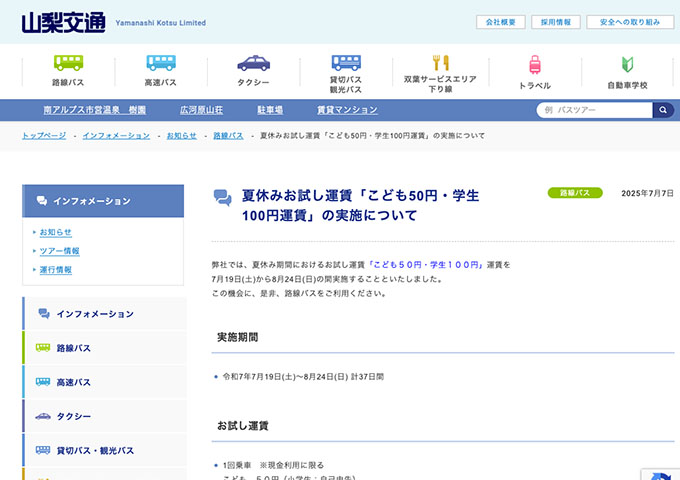Select 高速バス sidebar menu text
This screenshot has height=480, width=680.
point(73,382)
